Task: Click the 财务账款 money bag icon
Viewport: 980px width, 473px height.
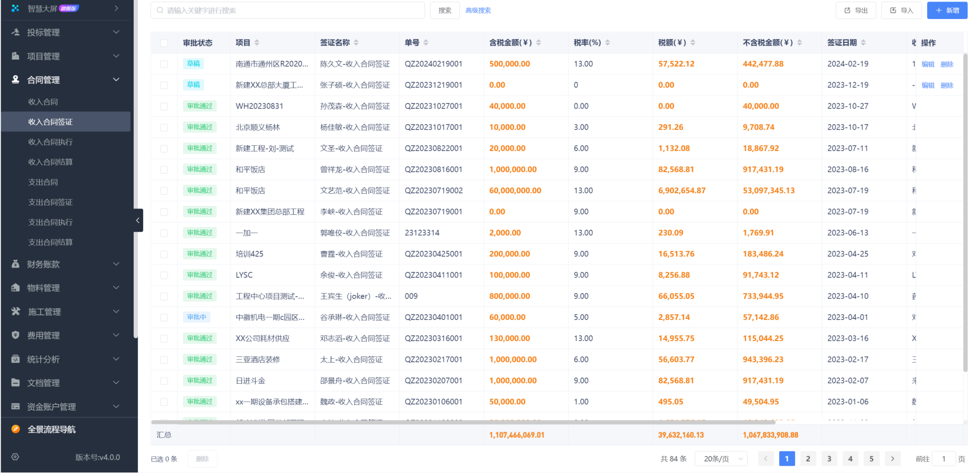Action: click(15, 264)
